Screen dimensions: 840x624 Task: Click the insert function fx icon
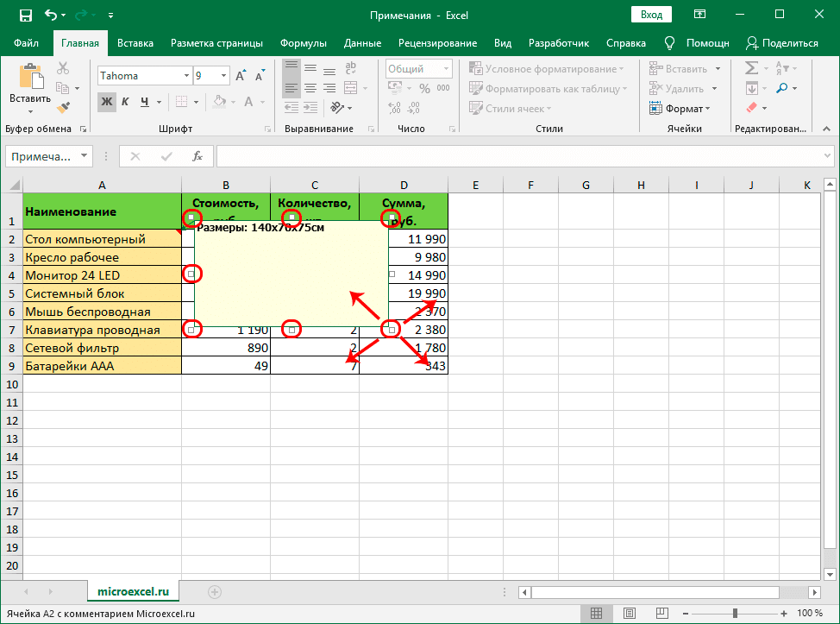[197, 156]
